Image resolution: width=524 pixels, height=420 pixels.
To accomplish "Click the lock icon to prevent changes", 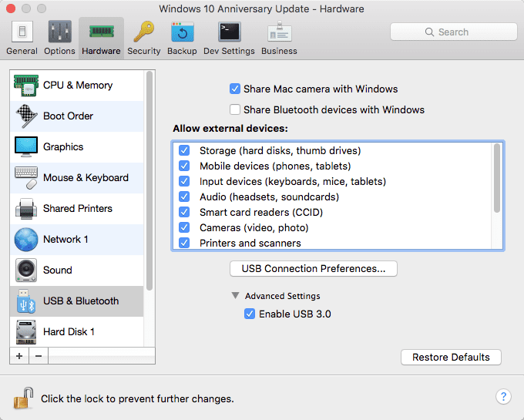I will [x=23, y=398].
